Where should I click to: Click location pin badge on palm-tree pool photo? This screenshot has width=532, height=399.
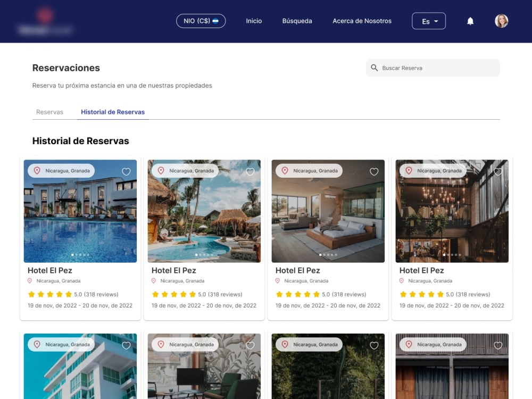pyautogui.click(x=185, y=171)
